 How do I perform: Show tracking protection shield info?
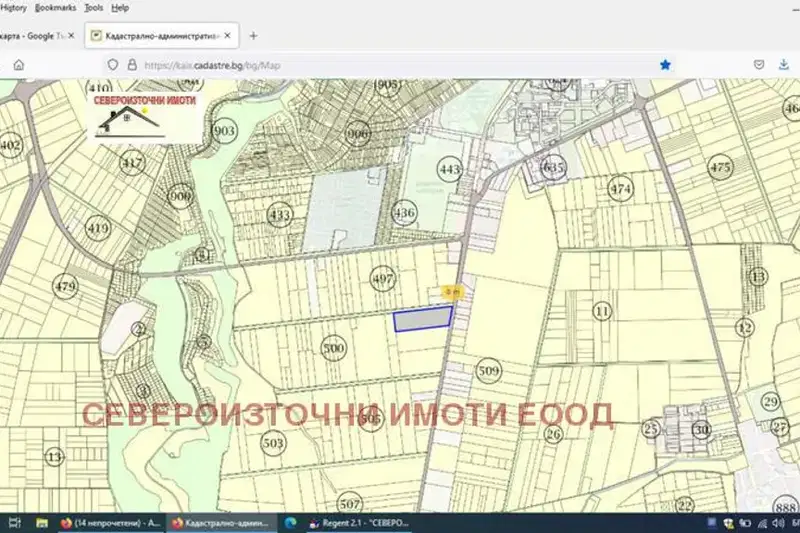coord(113,65)
